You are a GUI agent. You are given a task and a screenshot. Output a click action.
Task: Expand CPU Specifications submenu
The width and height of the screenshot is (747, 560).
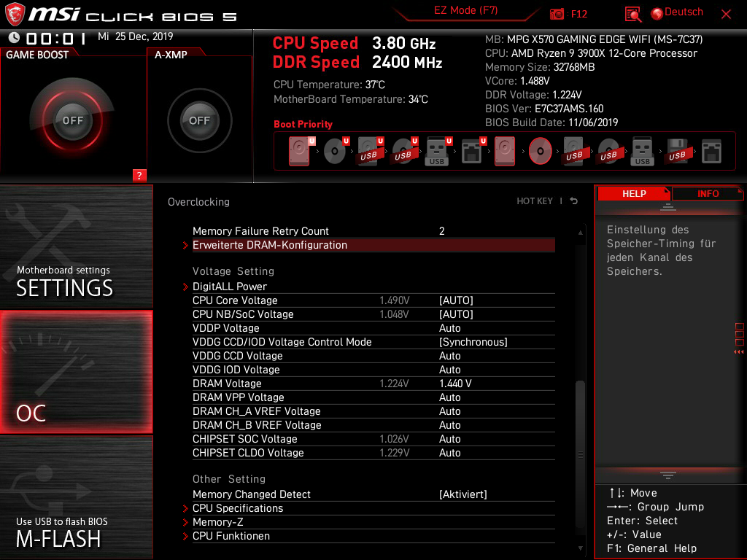coord(373,508)
